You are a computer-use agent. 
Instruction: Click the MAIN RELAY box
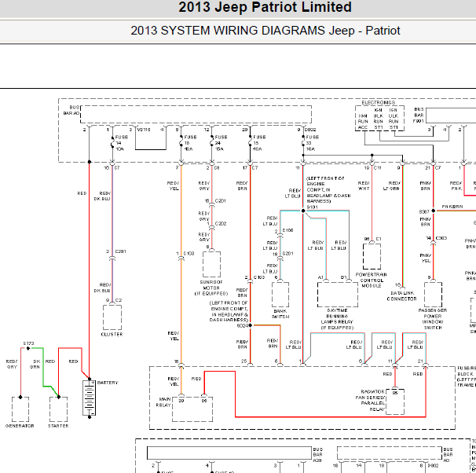tap(192, 409)
